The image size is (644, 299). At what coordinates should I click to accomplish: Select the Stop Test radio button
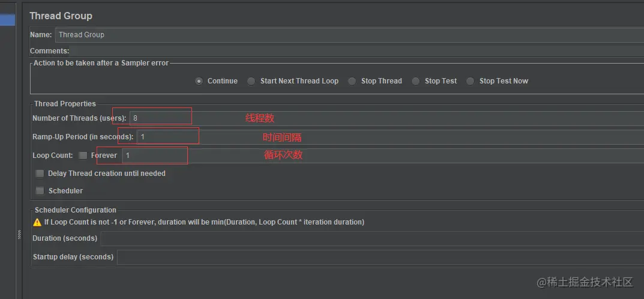click(x=416, y=81)
